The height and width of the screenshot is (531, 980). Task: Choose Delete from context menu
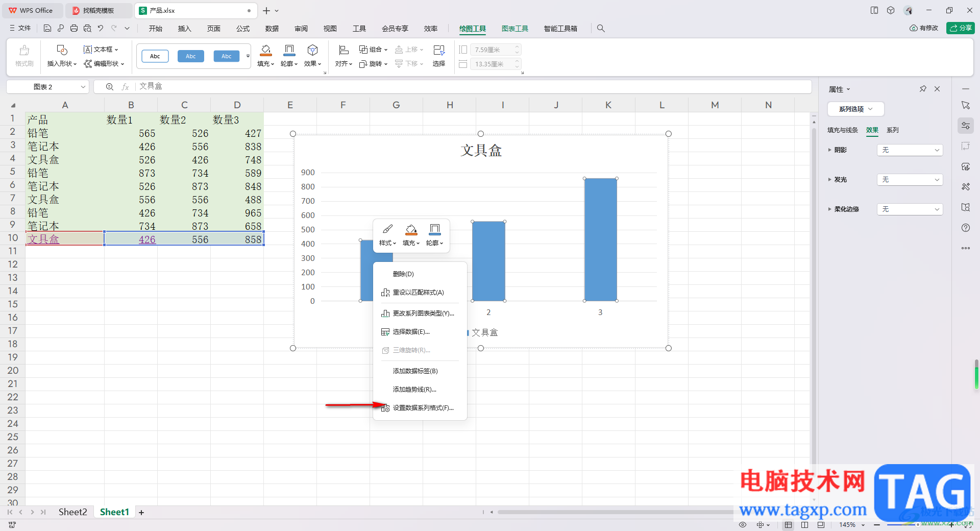pos(420,274)
